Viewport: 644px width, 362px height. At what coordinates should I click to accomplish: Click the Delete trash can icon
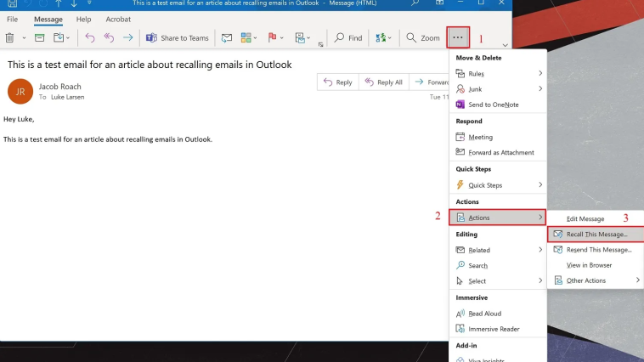[9, 37]
